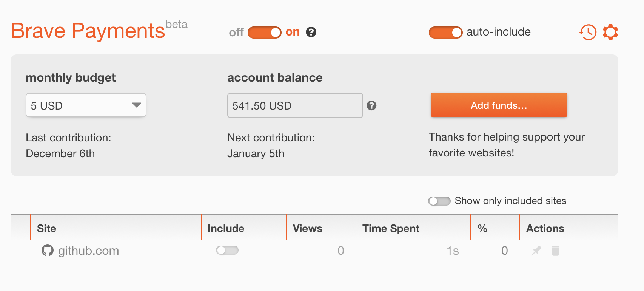Click help icon next to on toggle

[311, 32]
